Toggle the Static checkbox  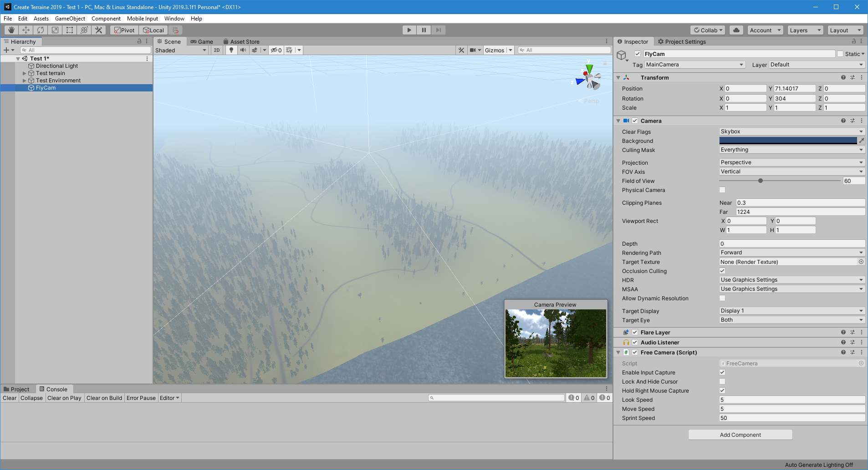(840, 54)
